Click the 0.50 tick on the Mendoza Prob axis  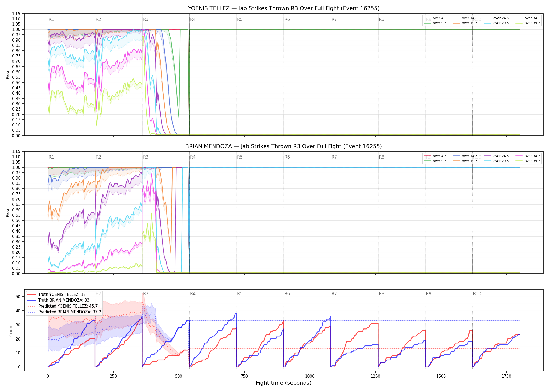16,220
